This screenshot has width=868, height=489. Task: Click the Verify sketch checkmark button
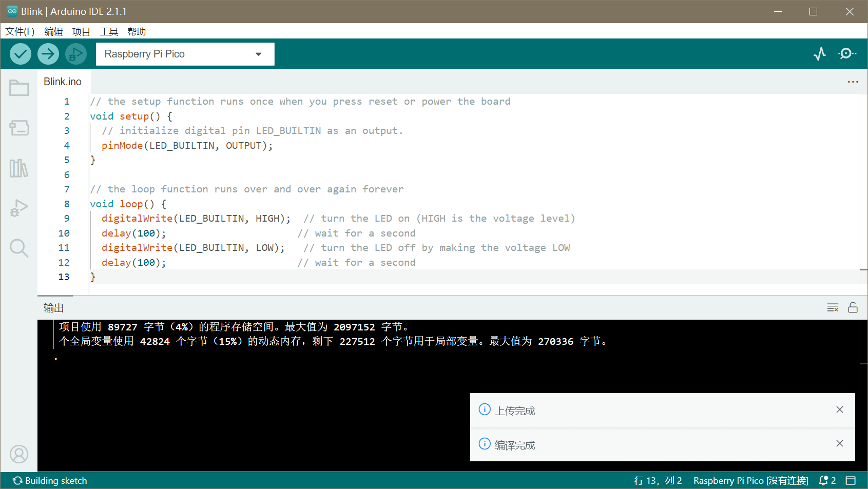(x=21, y=54)
